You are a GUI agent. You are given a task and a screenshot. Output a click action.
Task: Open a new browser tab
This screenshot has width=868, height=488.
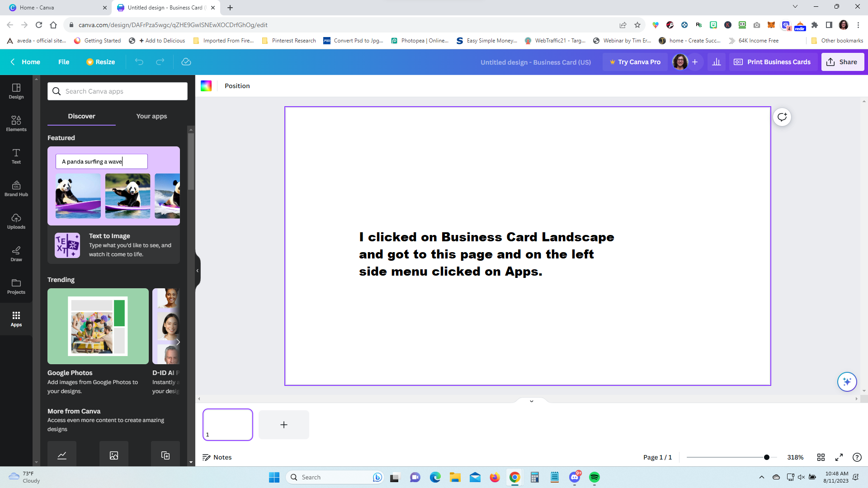(x=230, y=8)
